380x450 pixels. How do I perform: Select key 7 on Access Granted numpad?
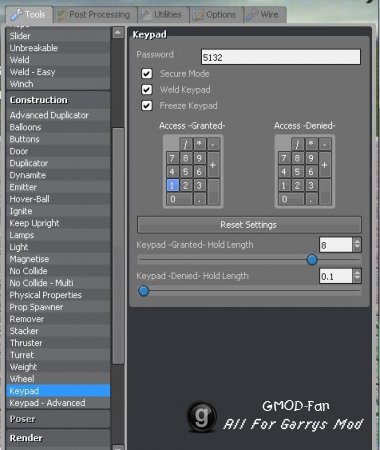[x=172, y=158]
